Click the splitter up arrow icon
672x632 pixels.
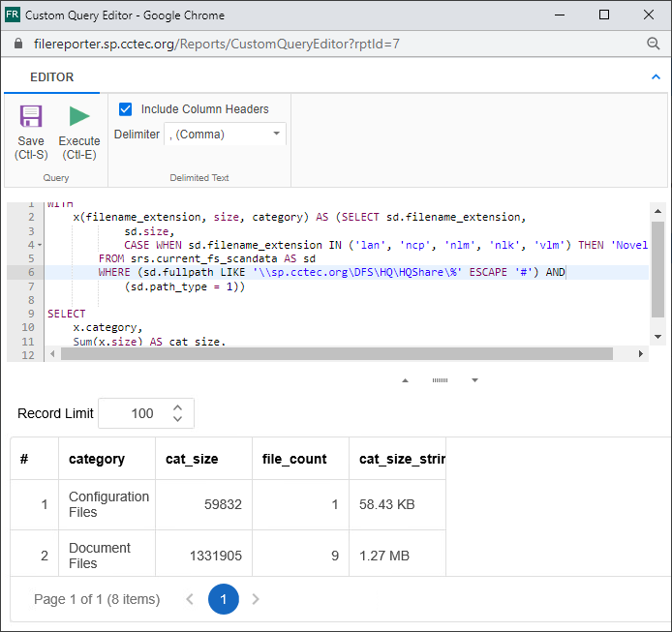[x=405, y=380]
